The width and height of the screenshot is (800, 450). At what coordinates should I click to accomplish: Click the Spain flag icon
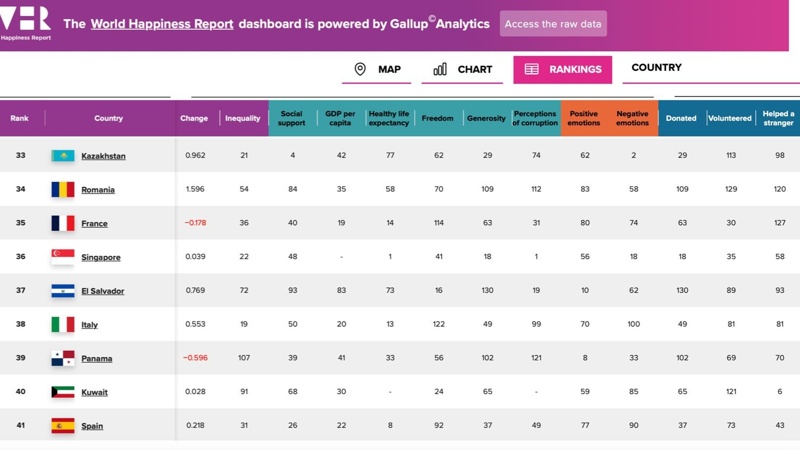63,426
